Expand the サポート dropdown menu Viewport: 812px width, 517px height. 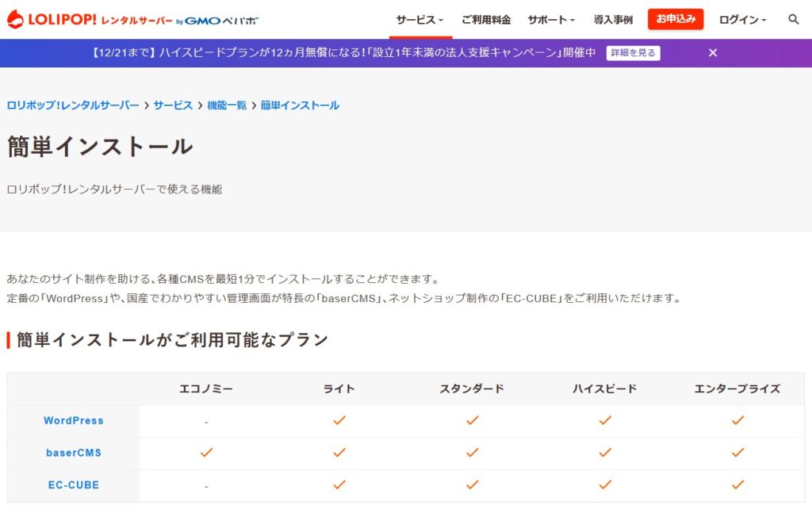pyautogui.click(x=551, y=20)
